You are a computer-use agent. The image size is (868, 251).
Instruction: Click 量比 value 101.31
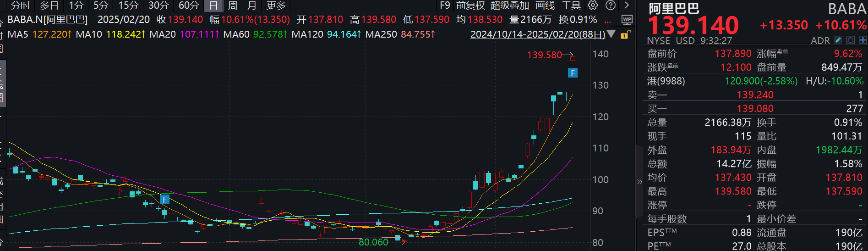(x=847, y=136)
